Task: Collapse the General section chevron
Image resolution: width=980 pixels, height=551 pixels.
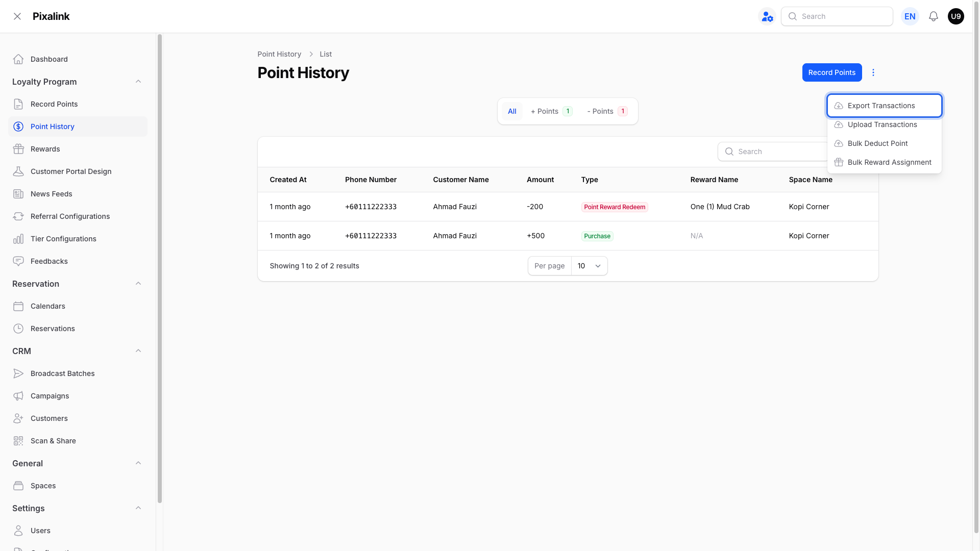Action: point(138,463)
